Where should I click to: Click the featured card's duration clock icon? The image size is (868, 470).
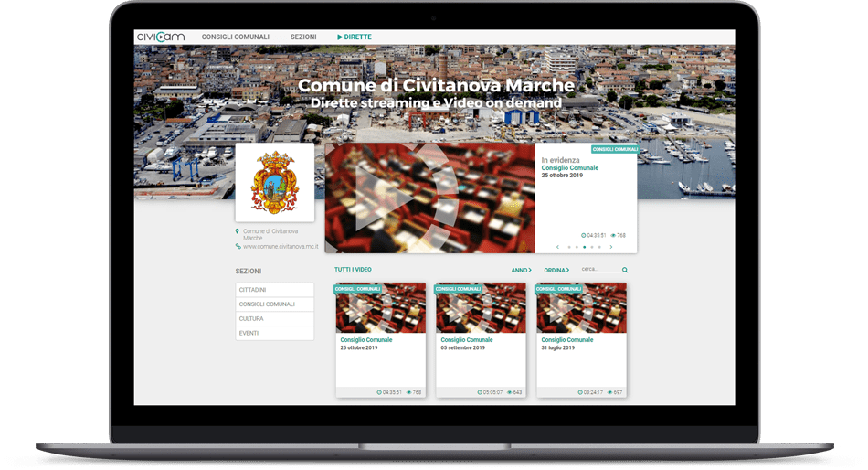tap(584, 236)
